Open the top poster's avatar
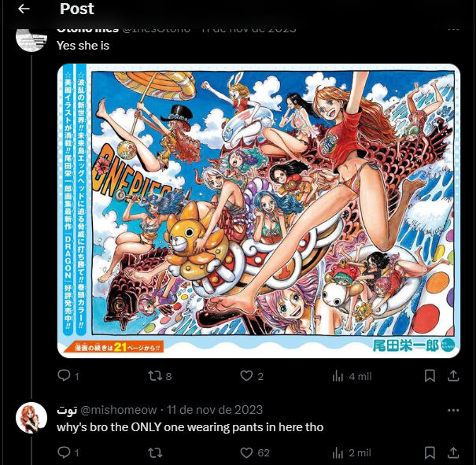 (31, 39)
